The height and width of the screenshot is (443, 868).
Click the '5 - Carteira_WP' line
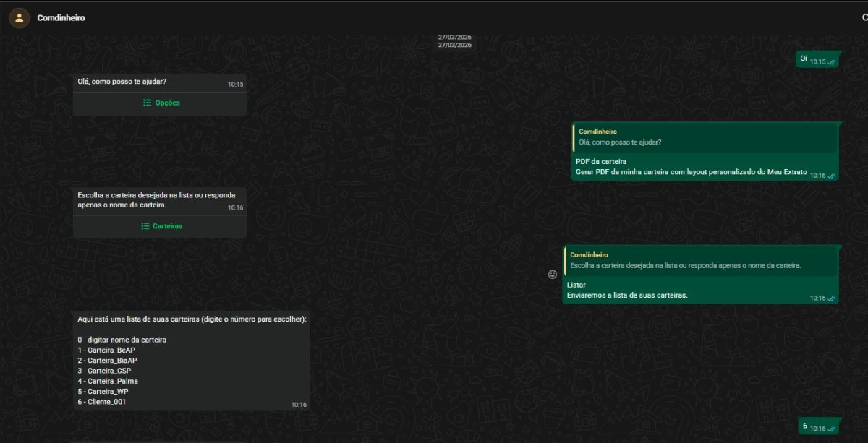tap(103, 391)
